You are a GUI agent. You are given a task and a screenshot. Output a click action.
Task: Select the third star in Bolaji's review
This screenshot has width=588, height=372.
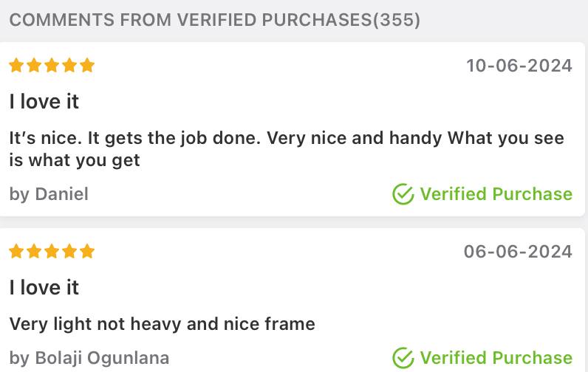(x=52, y=252)
